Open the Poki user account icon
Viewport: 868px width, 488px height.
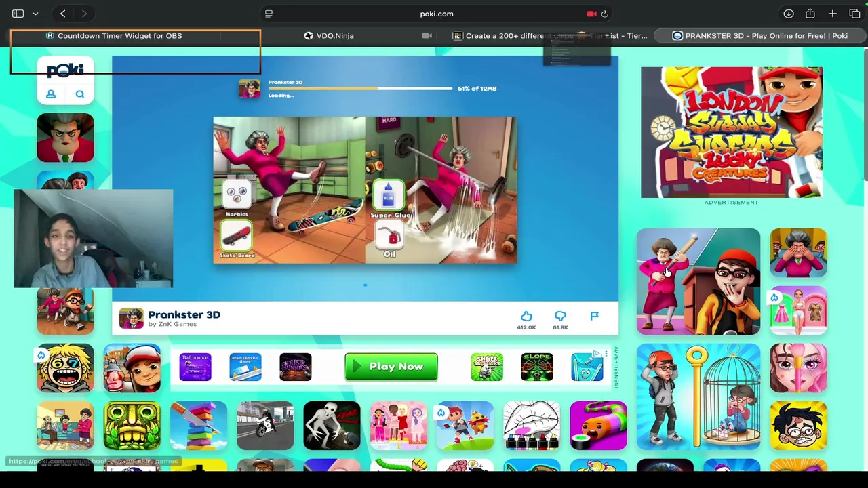[x=51, y=95]
